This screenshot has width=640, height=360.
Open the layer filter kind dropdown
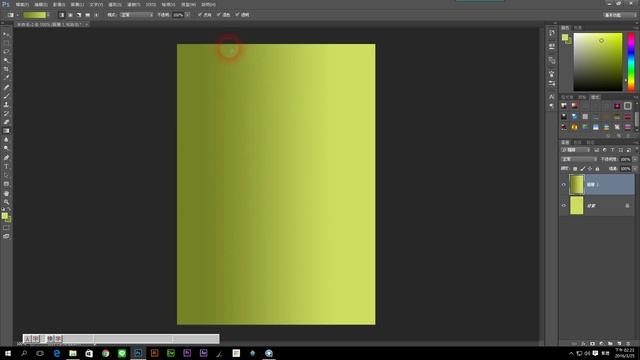coord(576,150)
